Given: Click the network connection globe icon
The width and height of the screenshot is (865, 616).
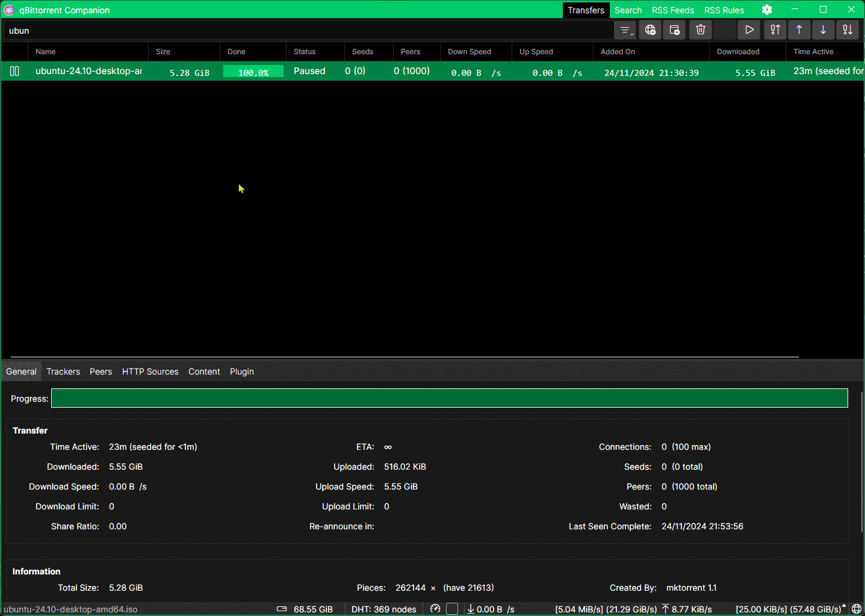Looking at the screenshot, I should tap(857, 609).
